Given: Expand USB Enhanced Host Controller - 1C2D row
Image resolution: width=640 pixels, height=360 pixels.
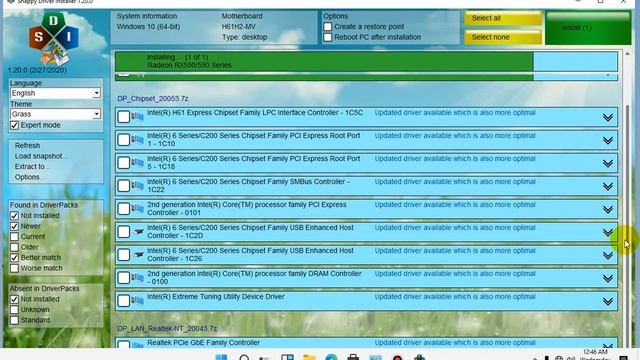Looking at the screenshot, I should (608, 232).
